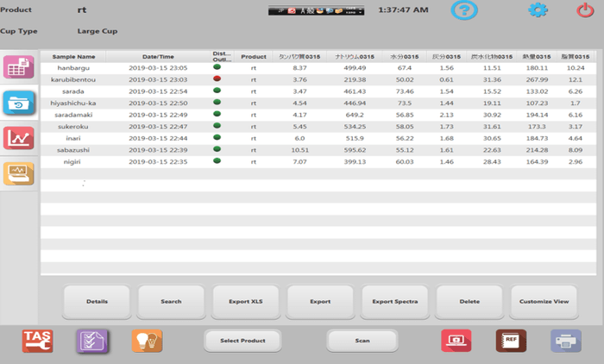Click the purple checklist icon
Image resolution: width=604 pixels, height=364 pixels.
91,341
